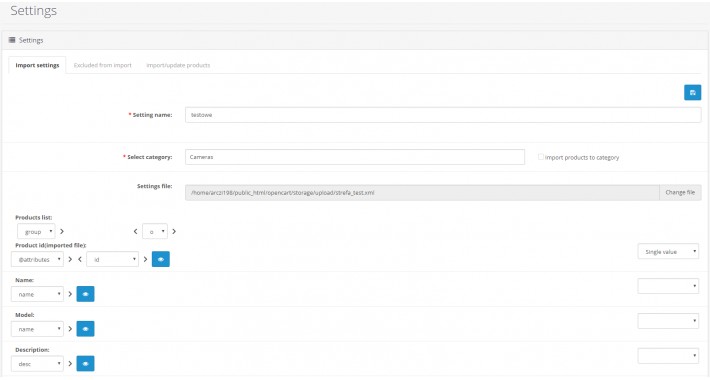Click the Change file button
This screenshot has width=710, height=380.
tap(680, 192)
